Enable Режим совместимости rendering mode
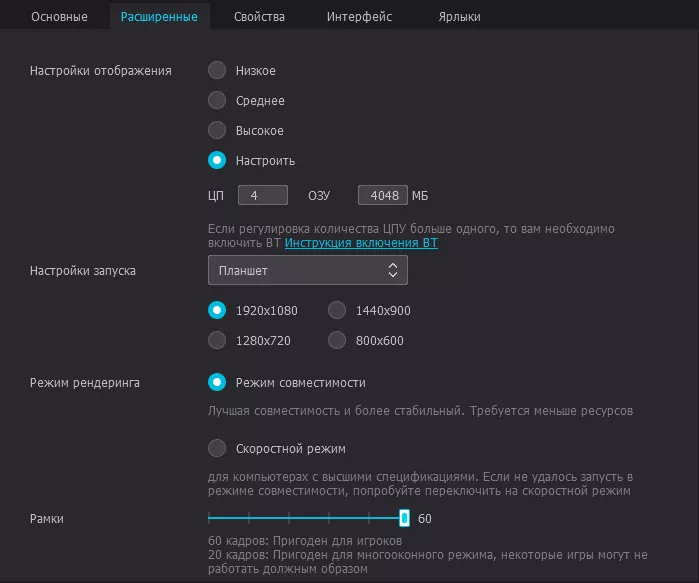 [217, 382]
